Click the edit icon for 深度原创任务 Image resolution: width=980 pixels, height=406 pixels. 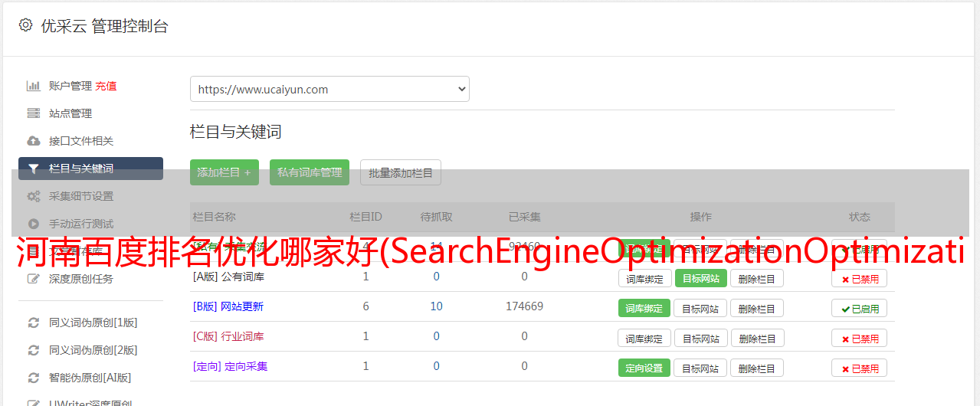pos(33,279)
